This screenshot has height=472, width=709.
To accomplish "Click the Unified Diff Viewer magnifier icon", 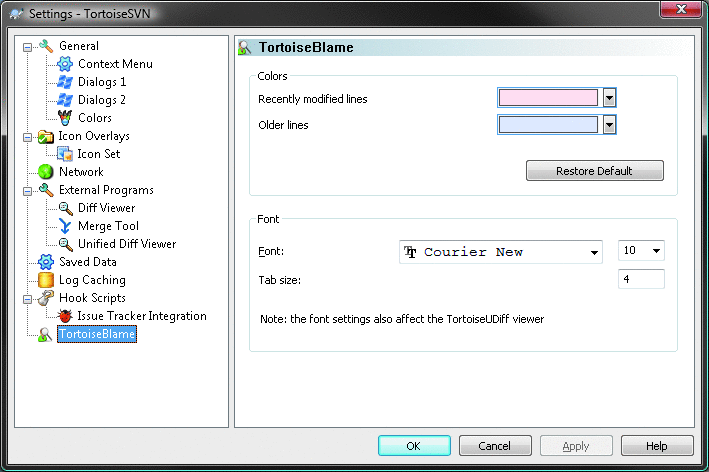I will click(65, 244).
